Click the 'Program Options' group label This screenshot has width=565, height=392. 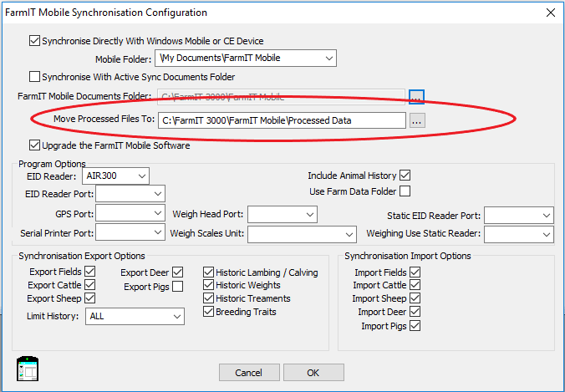click(x=52, y=164)
